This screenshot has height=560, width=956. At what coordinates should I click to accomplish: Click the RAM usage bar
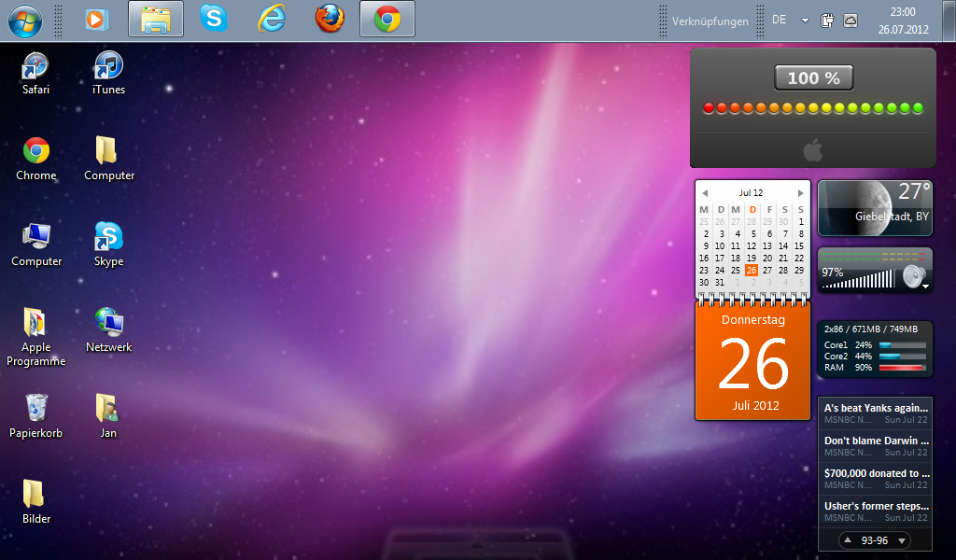pos(903,368)
